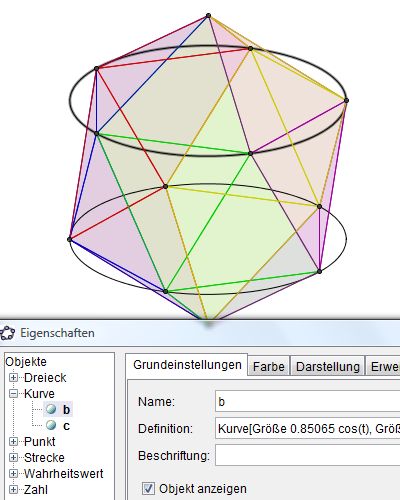Click the Objekte heading in tree
400x500 pixels.
pyautogui.click(x=26, y=362)
